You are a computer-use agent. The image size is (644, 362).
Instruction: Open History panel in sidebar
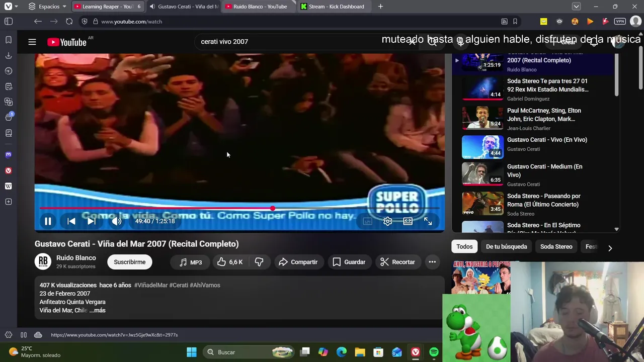(x=8, y=71)
